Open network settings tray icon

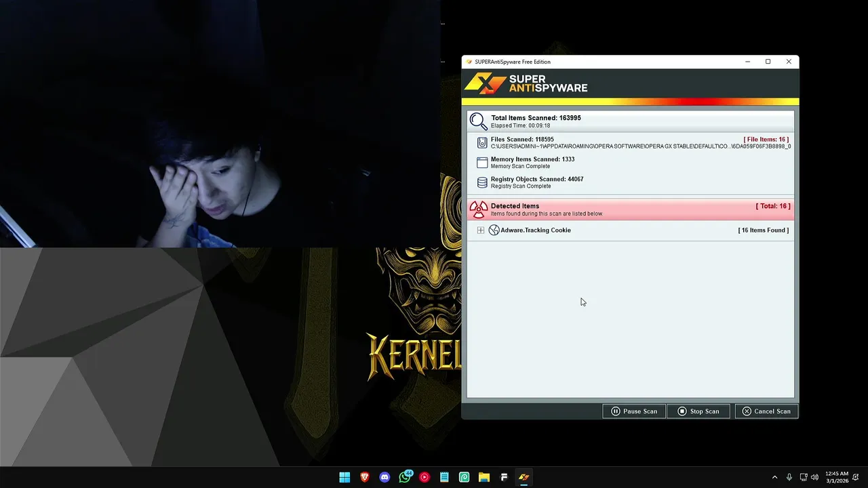pos(804,477)
